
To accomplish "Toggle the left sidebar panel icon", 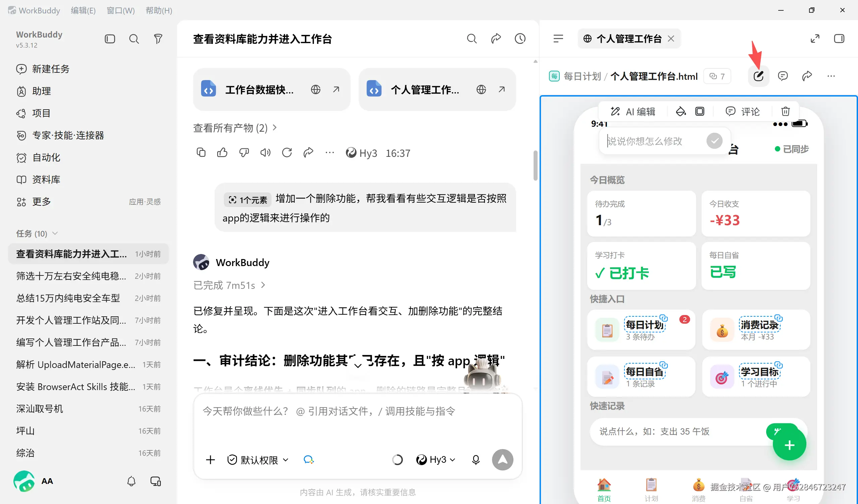I will [110, 39].
